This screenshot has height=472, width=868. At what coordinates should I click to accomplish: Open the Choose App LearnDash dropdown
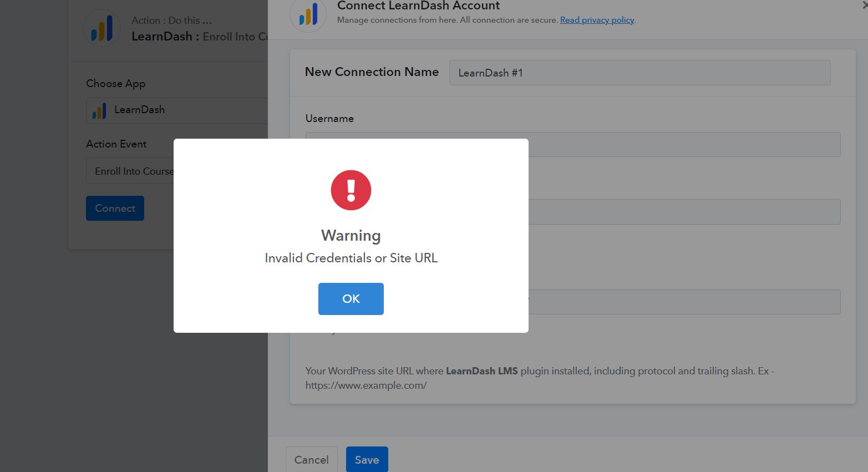click(177, 110)
